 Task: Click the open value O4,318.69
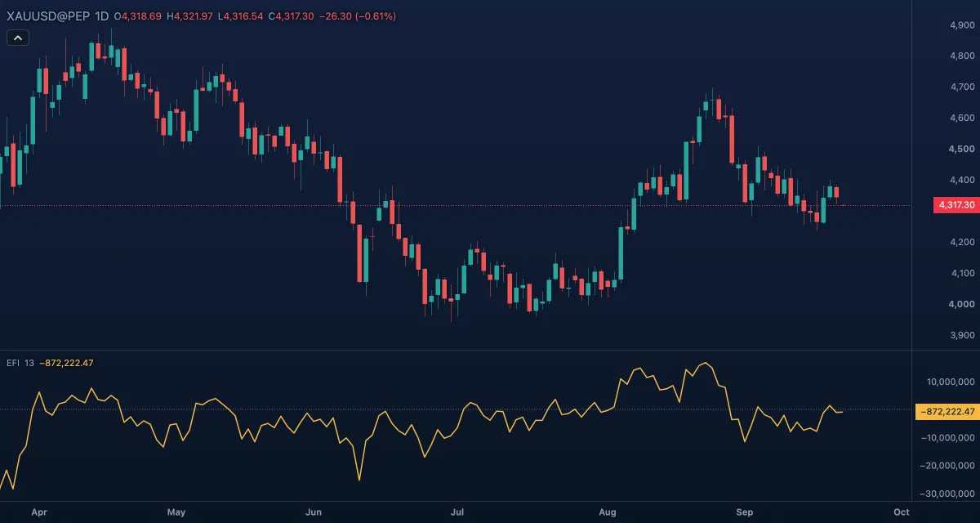point(138,16)
